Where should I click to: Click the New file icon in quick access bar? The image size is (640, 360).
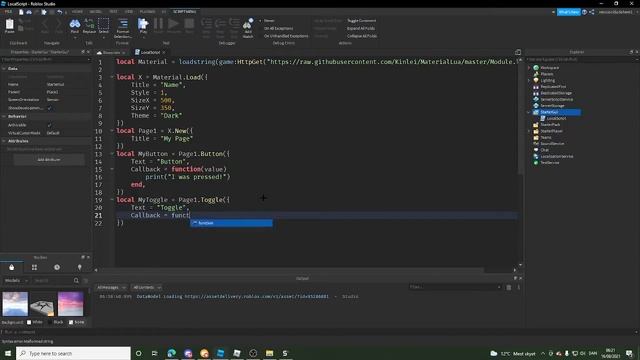click(x=21, y=12)
